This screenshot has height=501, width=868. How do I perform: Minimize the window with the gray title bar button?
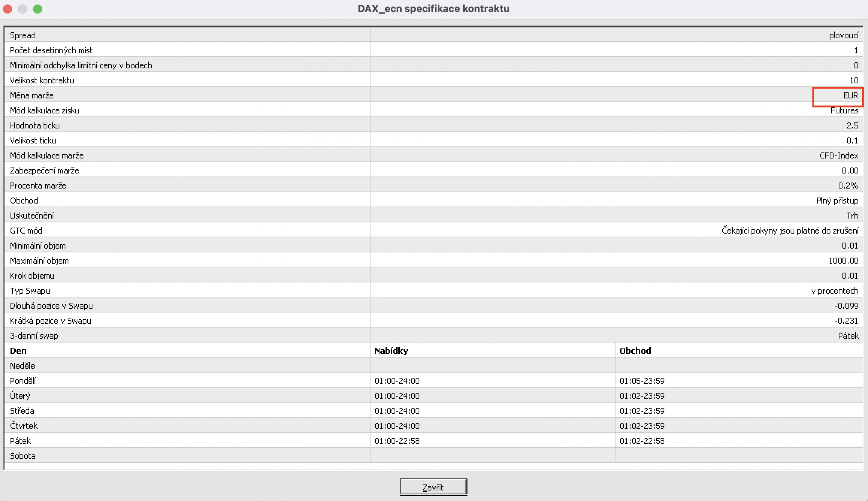pyautogui.click(x=23, y=9)
